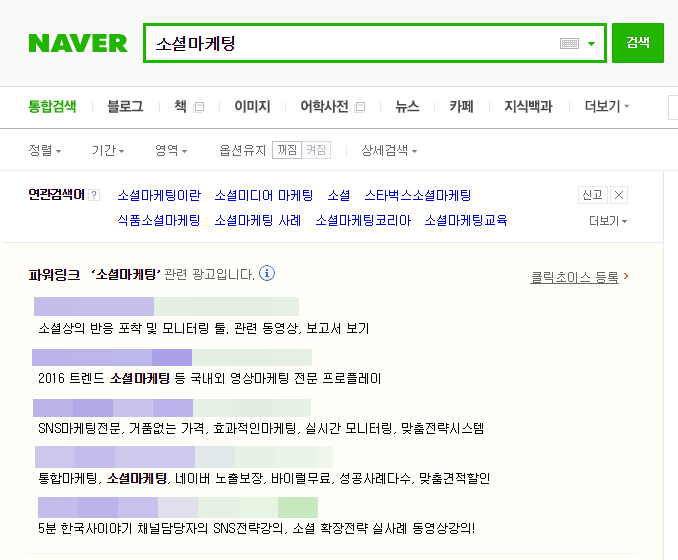Open the blurred ad title above 5분 한국사이야기

coord(178,508)
